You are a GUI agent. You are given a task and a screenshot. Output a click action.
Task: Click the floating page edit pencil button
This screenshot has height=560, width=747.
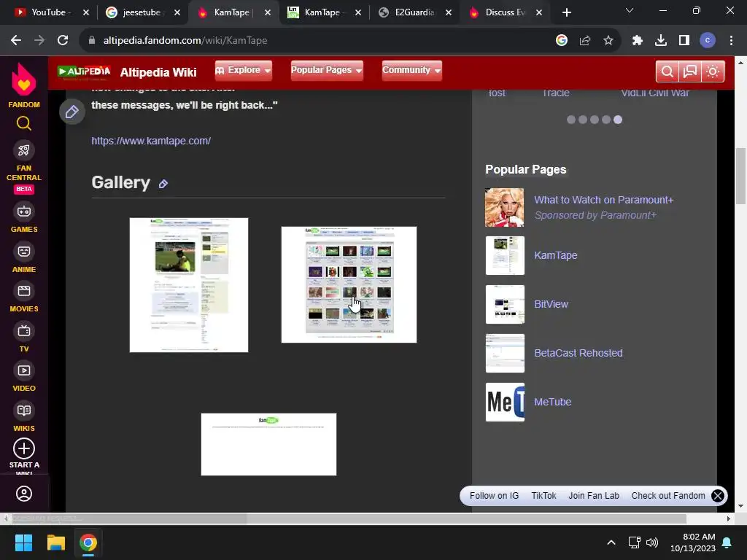72,112
